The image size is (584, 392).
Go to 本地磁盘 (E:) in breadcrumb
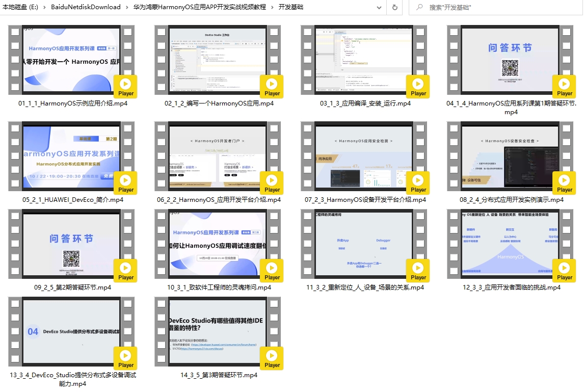(20, 7)
